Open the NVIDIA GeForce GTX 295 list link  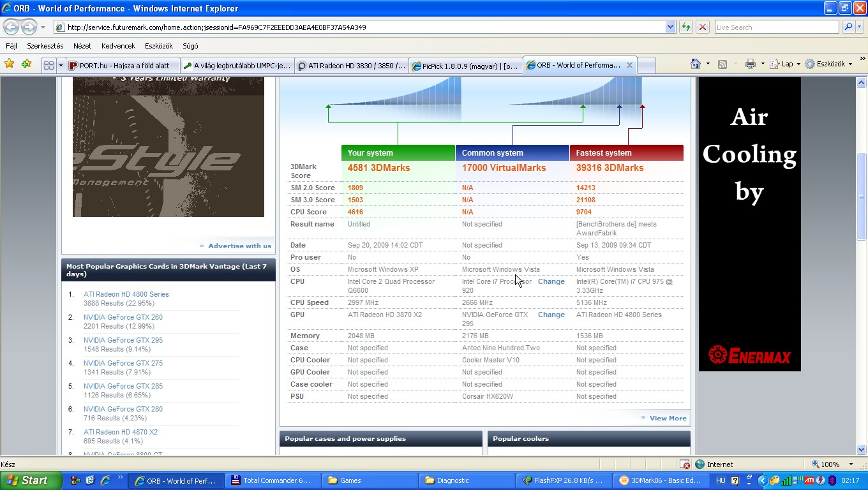tap(123, 340)
